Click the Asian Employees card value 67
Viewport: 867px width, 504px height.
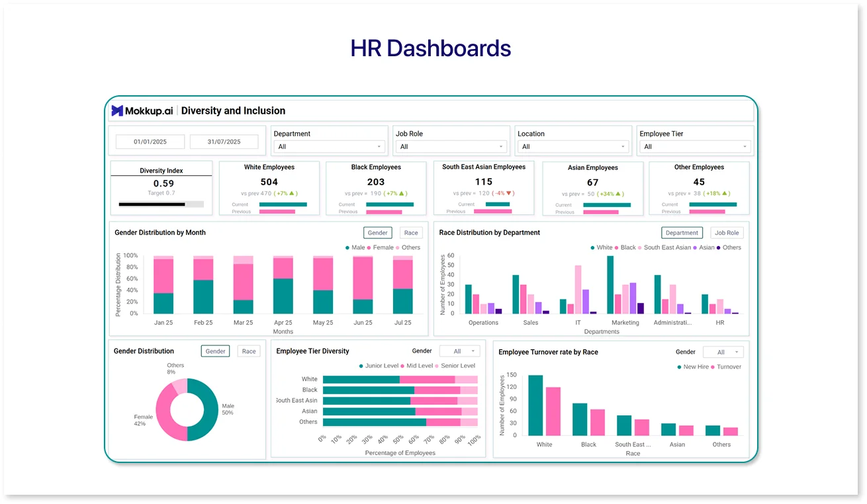[x=593, y=183]
